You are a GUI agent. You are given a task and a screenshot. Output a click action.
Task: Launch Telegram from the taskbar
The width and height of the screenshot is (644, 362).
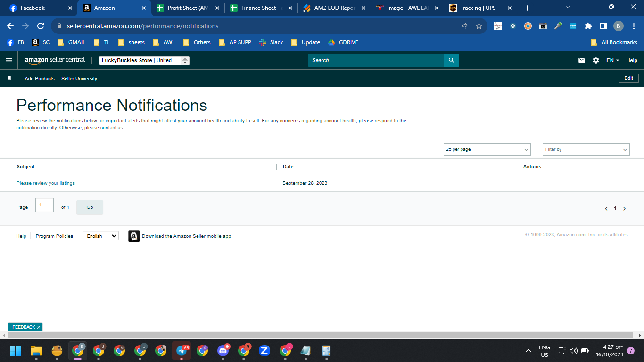(x=182, y=351)
